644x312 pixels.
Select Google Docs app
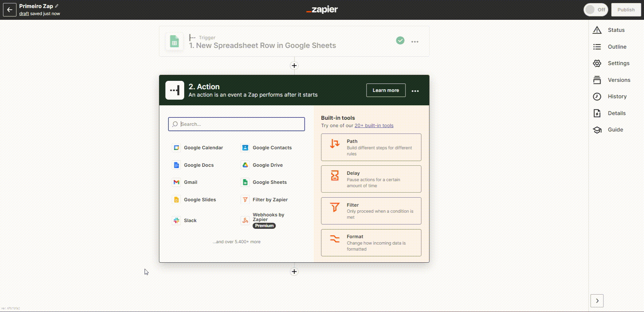pos(193,165)
